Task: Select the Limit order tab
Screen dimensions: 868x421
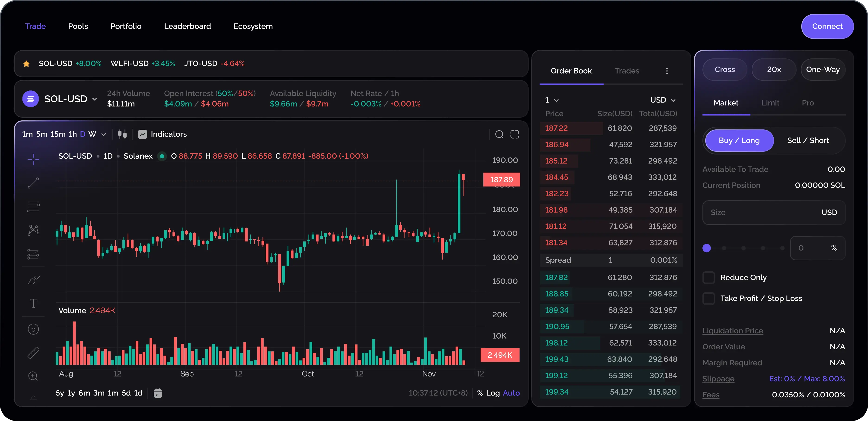Action: [770, 103]
